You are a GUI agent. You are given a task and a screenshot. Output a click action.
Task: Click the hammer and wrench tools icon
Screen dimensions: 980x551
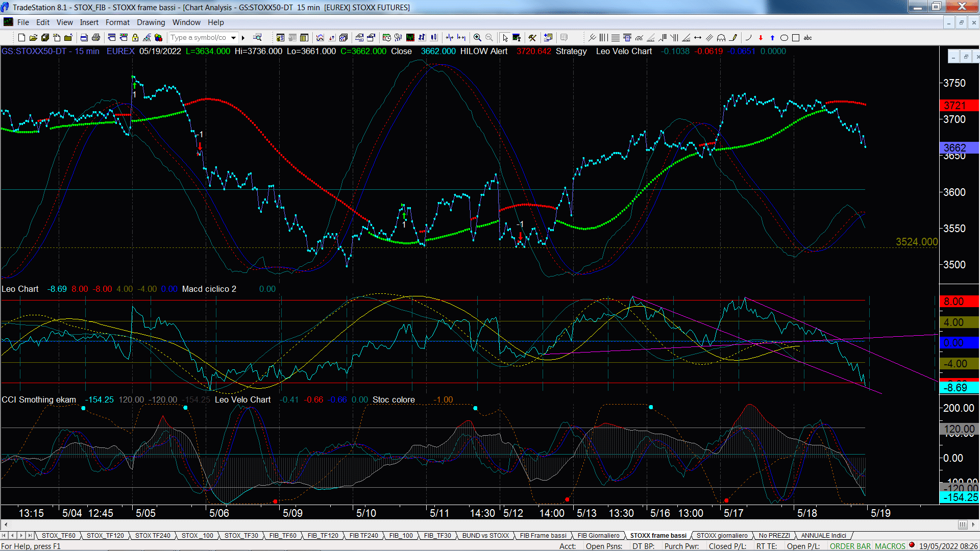(x=532, y=38)
